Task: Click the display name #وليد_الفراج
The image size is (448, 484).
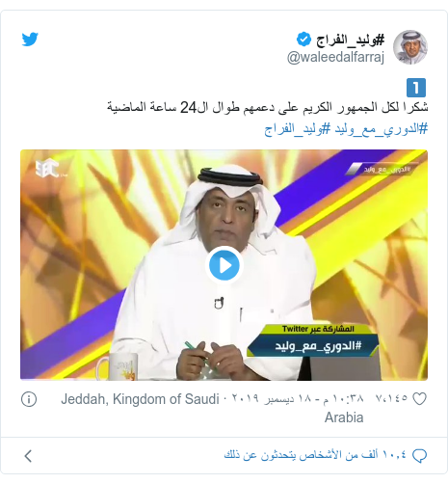Action: click(x=350, y=40)
